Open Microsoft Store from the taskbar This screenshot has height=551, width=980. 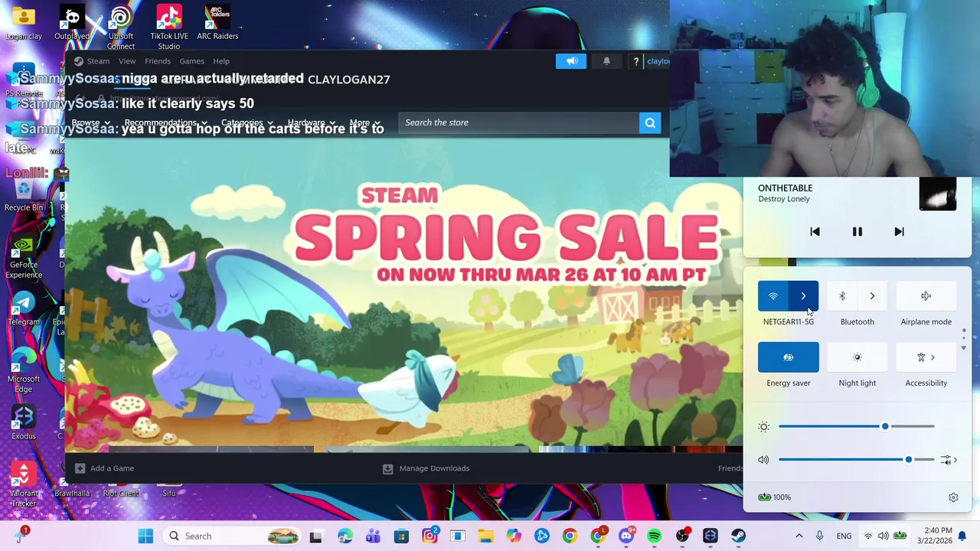401,536
